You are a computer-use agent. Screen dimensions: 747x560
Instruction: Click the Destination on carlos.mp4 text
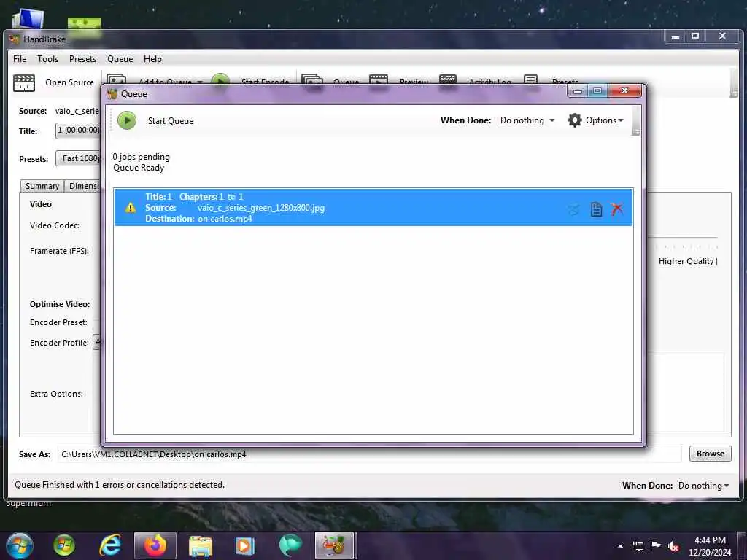(x=198, y=219)
